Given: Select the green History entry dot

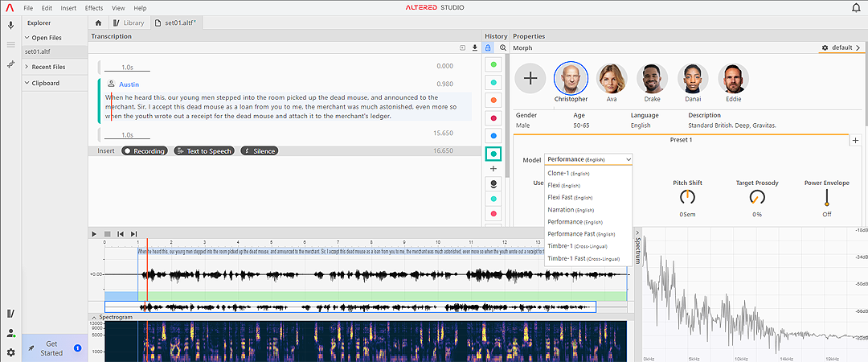Looking at the screenshot, I should click(493, 64).
